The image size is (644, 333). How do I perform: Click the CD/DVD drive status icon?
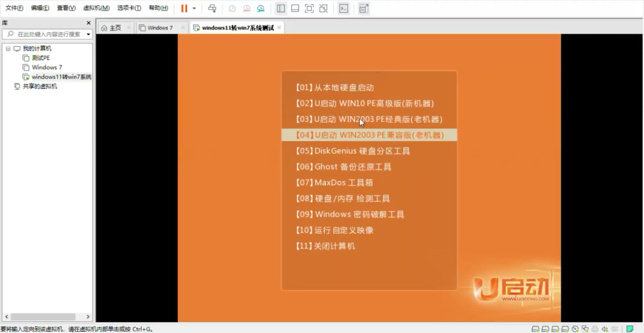(575, 329)
